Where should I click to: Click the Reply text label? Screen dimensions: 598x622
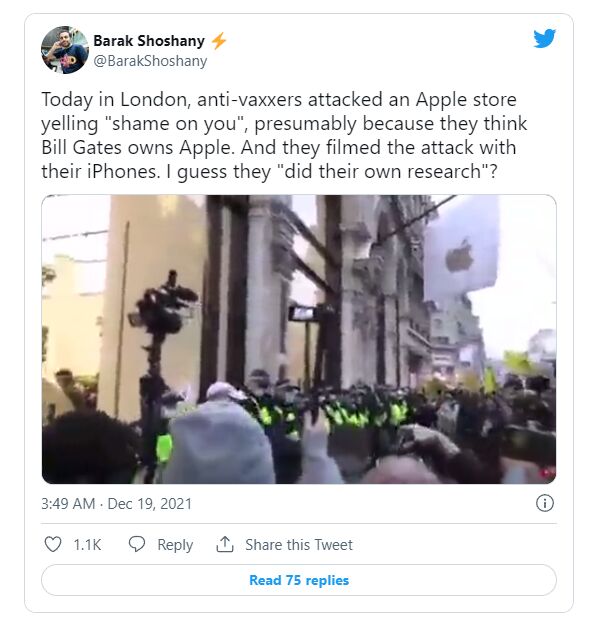(x=175, y=545)
